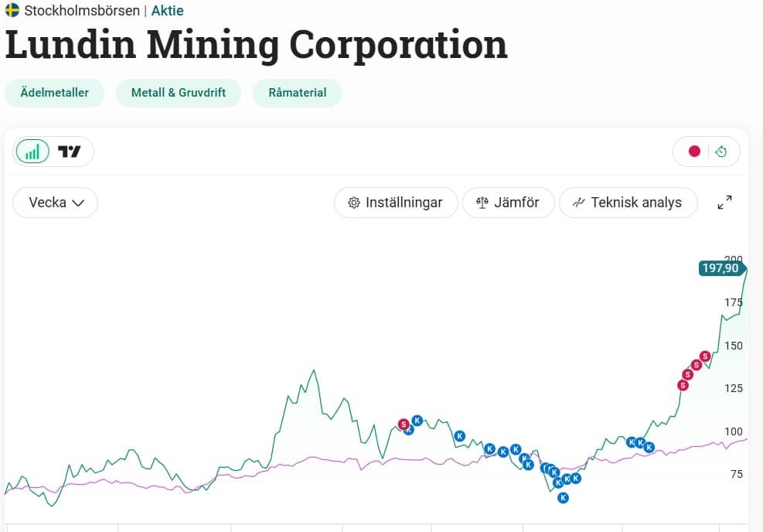Open the Råmaterial category tag
Image resolution: width=763 pixels, height=532 pixels.
297,93
